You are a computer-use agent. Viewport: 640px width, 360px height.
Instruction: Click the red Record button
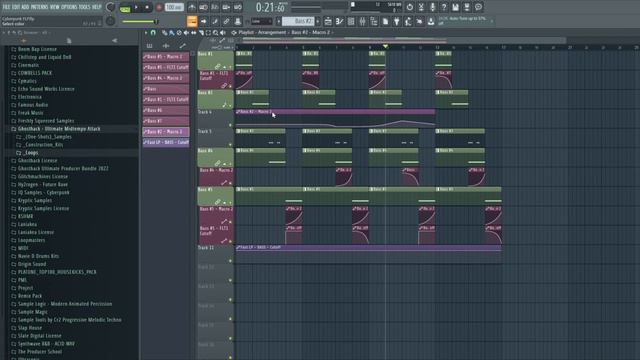(159, 7)
